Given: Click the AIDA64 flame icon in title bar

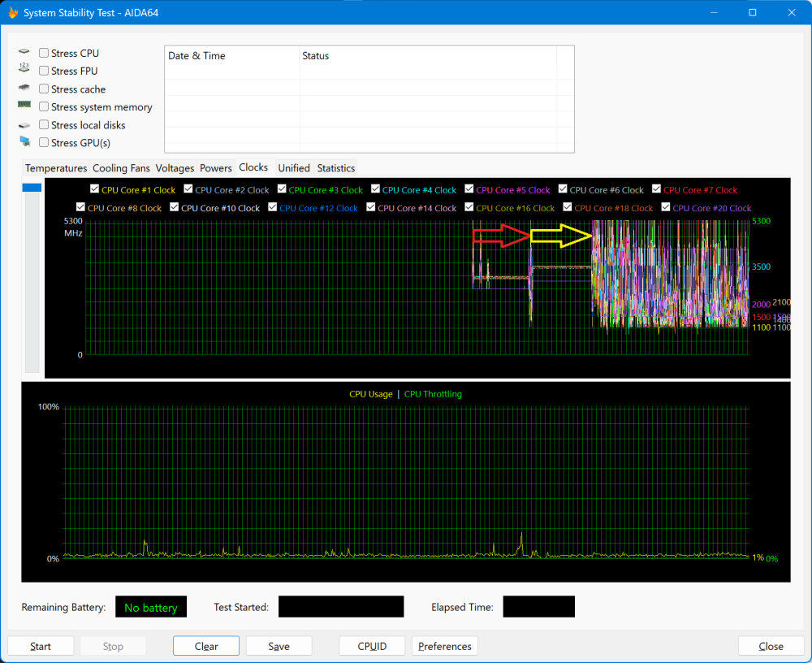Looking at the screenshot, I should (x=13, y=12).
